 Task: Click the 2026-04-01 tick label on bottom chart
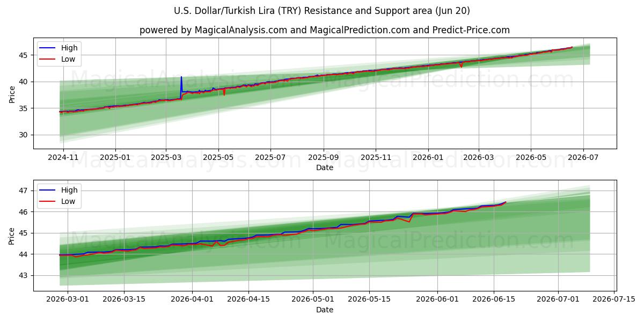193,299
